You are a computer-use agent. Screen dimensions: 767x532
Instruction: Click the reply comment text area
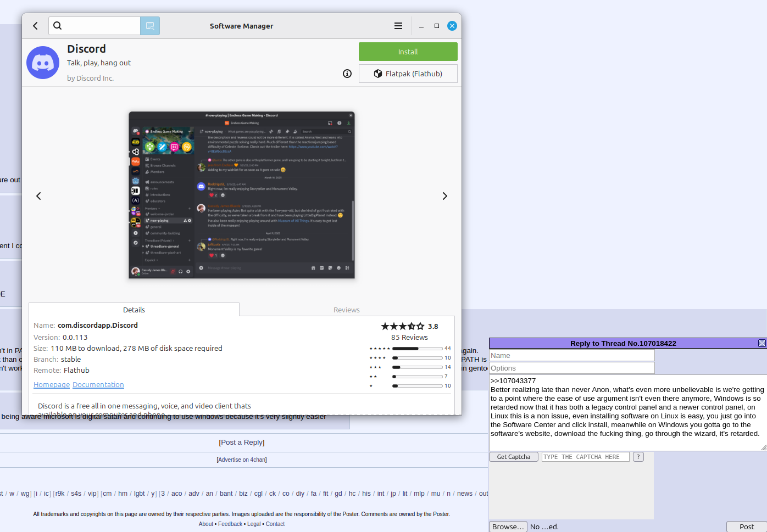point(628,413)
